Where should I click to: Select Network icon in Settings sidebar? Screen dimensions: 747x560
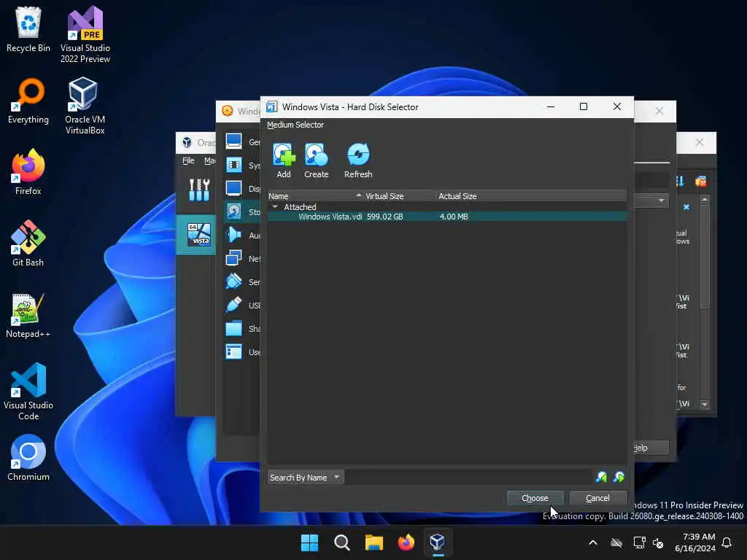pos(233,258)
